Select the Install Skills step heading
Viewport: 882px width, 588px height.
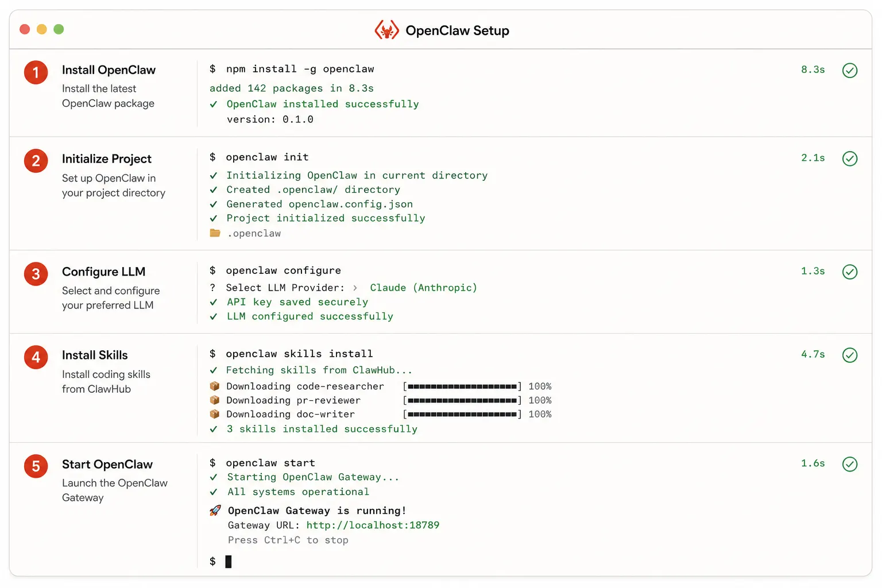pyautogui.click(x=95, y=355)
